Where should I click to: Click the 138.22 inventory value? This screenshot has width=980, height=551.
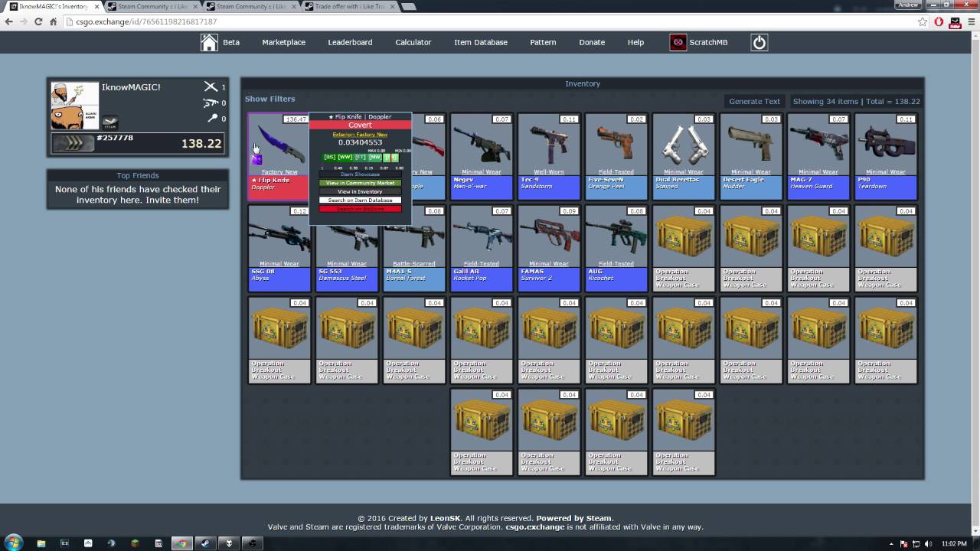tap(201, 143)
